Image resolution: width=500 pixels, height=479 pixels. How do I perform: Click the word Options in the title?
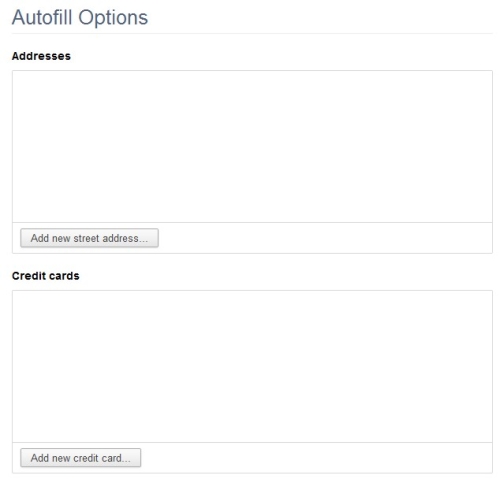pos(113,18)
